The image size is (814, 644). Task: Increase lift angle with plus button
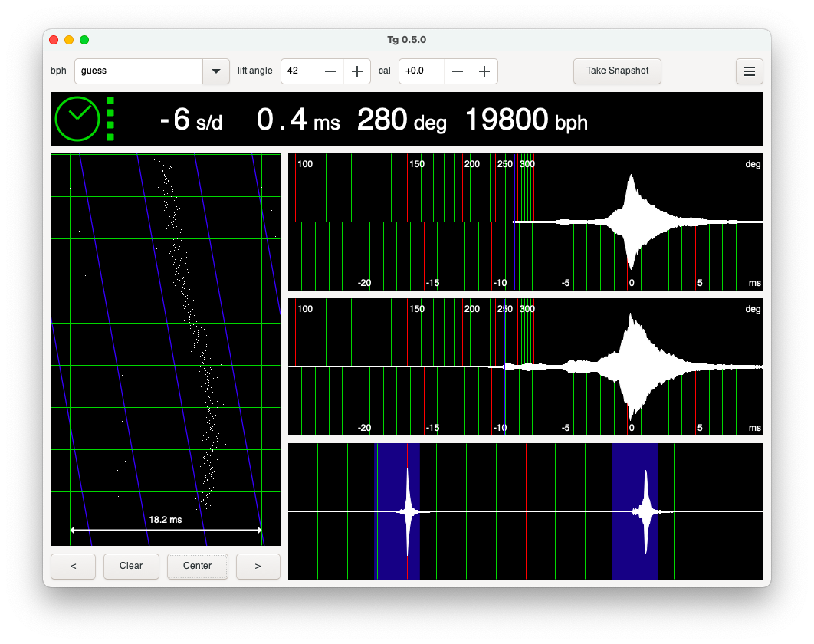356,71
